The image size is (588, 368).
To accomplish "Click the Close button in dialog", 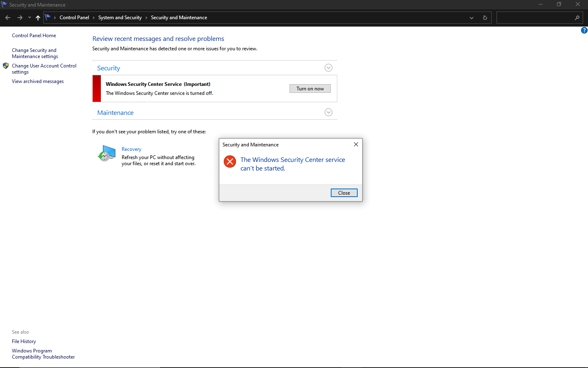I will pos(344,193).
